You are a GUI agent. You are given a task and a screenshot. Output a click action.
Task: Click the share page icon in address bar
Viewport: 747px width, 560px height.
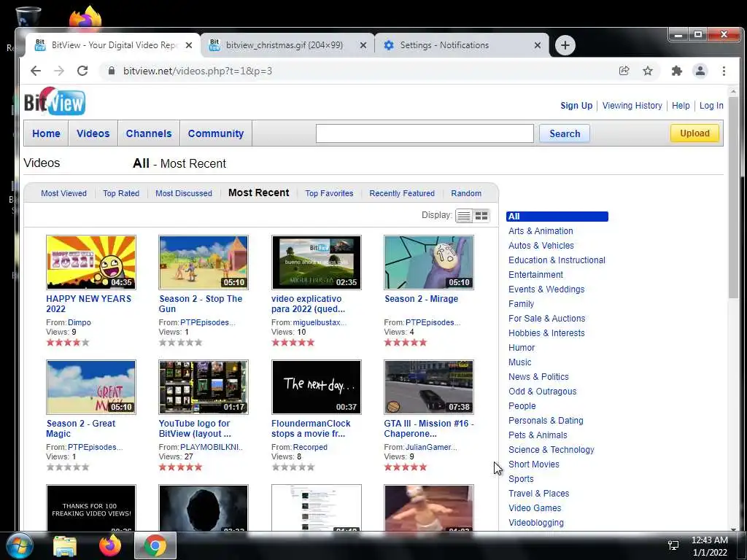coord(624,71)
